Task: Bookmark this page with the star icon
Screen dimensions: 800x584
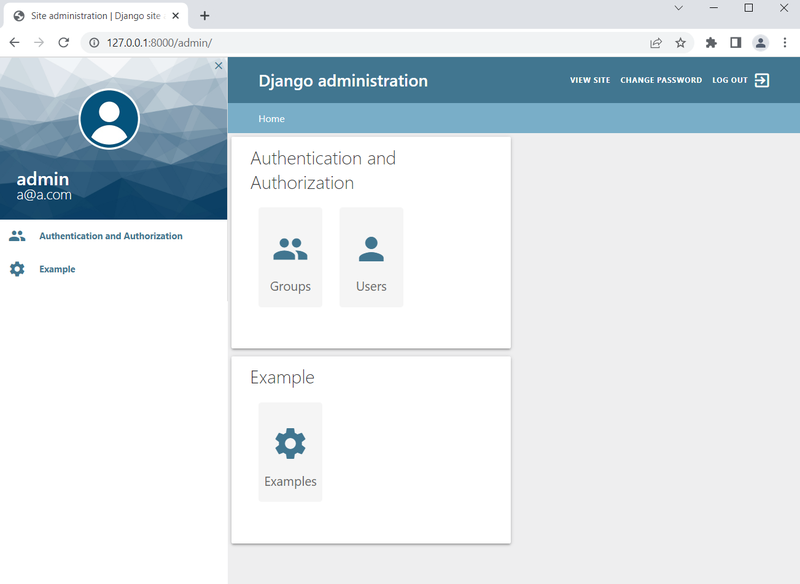Action: pos(681,43)
